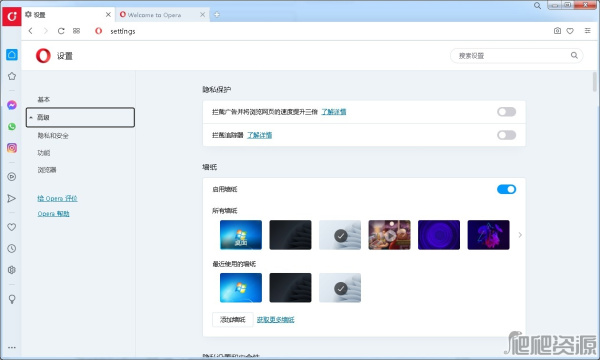This screenshot has height=360, width=600.
Task: Reload the page with the refresh icon
Action: [61, 31]
